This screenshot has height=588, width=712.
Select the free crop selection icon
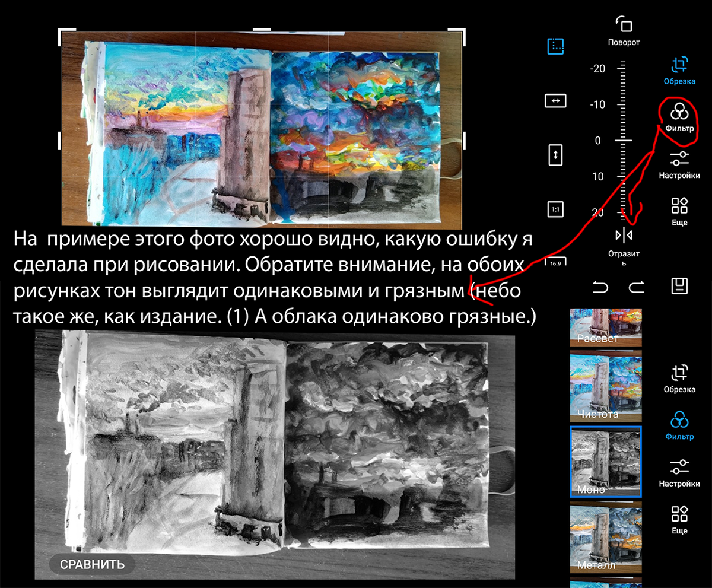click(x=555, y=46)
